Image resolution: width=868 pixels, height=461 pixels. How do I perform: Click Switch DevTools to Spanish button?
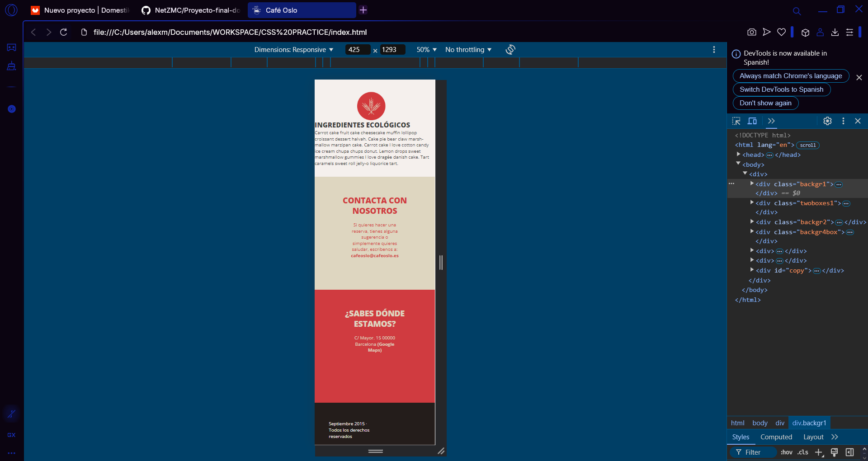781,89
